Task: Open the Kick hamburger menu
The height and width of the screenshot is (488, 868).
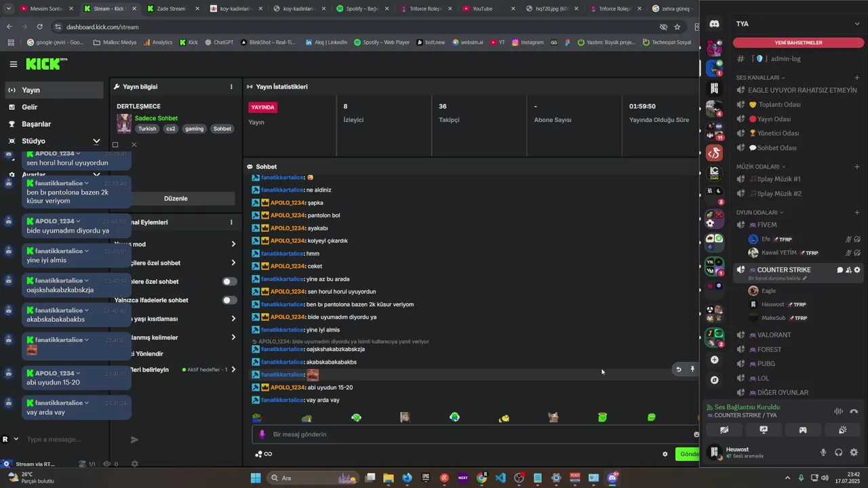Action: tap(14, 64)
